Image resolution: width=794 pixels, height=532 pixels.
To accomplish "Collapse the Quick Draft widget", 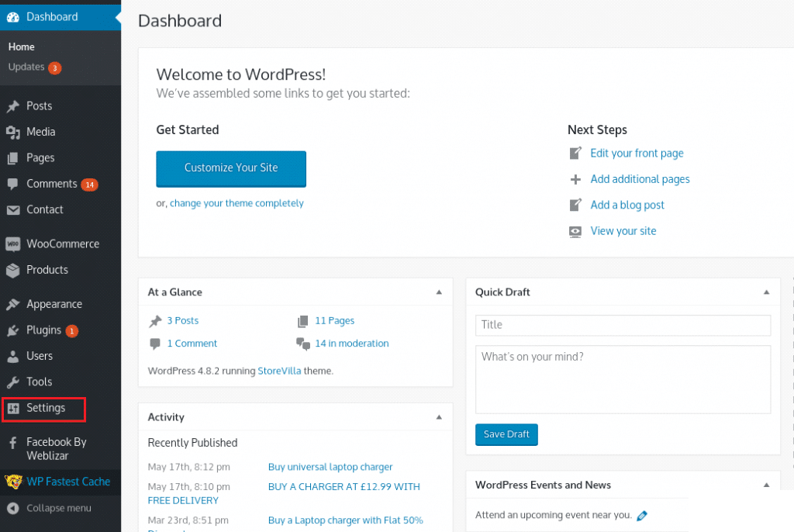I will coord(766,292).
